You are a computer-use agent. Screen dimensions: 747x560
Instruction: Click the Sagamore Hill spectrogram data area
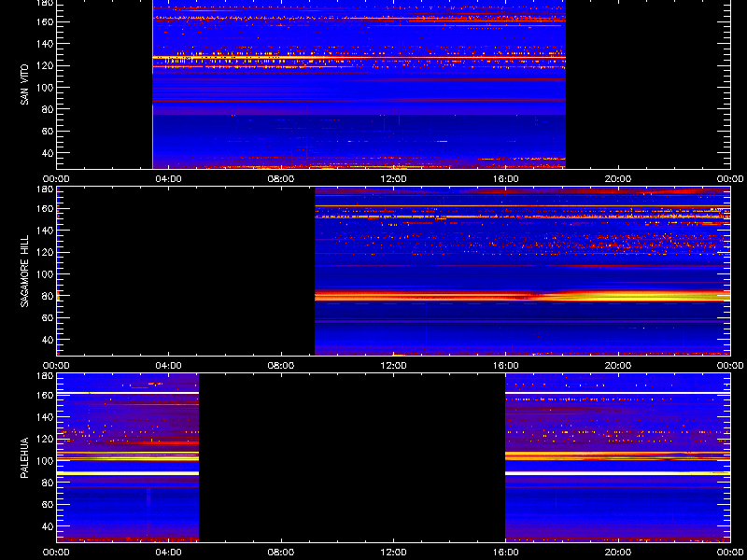(523, 271)
